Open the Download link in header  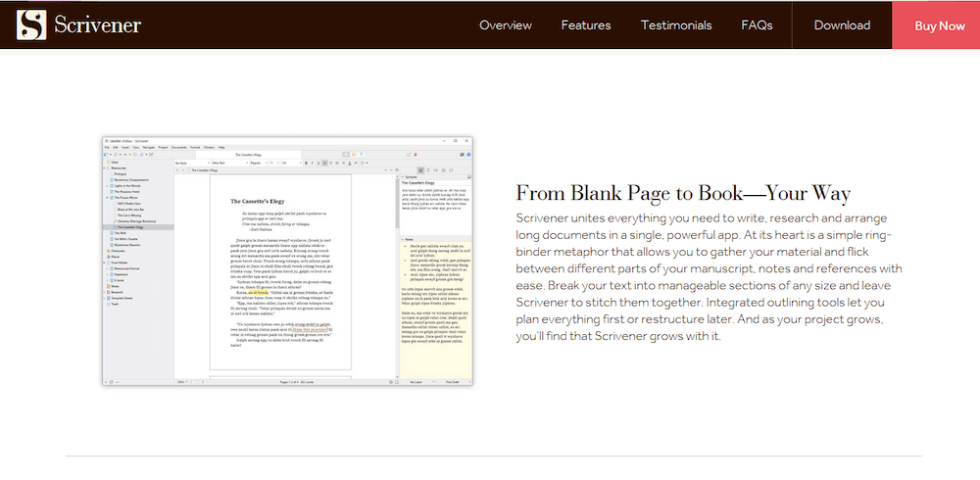click(x=842, y=25)
